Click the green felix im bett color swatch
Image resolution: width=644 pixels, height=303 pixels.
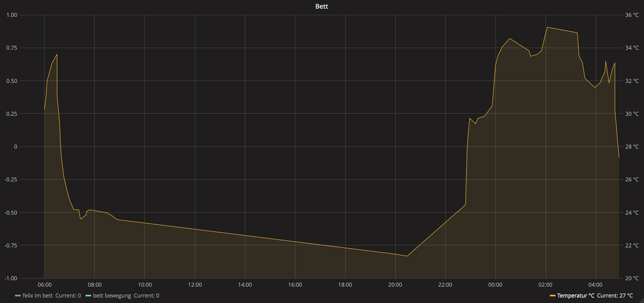pyautogui.click(x=18, y=296)
